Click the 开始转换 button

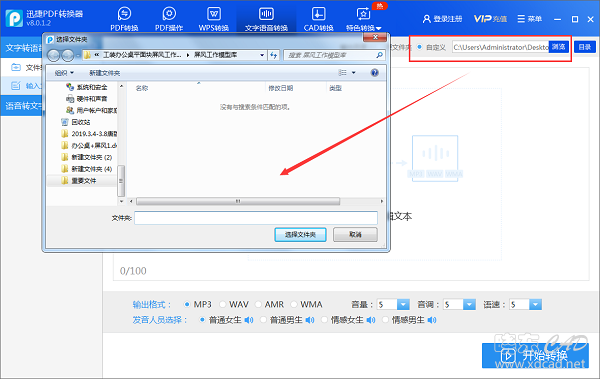535,356
